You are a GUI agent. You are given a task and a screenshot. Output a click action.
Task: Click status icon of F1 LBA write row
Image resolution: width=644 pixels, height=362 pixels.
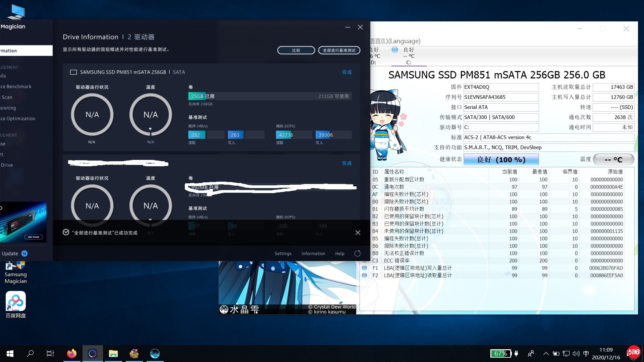[x=364, y=268]
